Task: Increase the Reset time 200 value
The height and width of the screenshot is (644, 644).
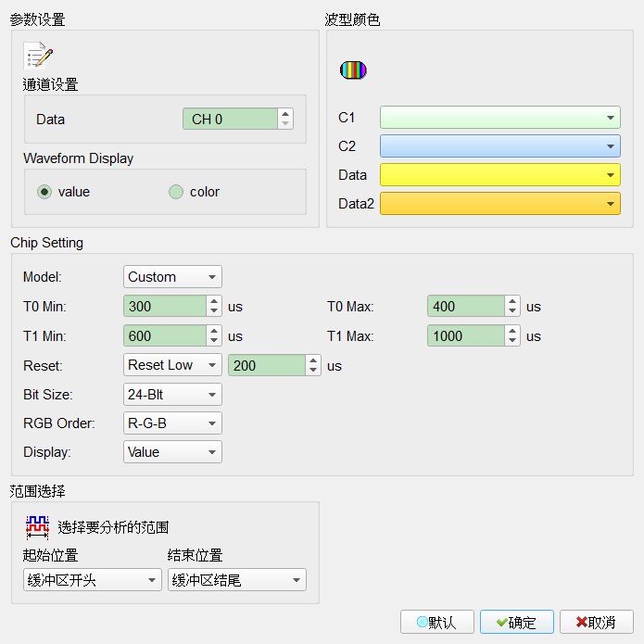Action: (313, 360)
